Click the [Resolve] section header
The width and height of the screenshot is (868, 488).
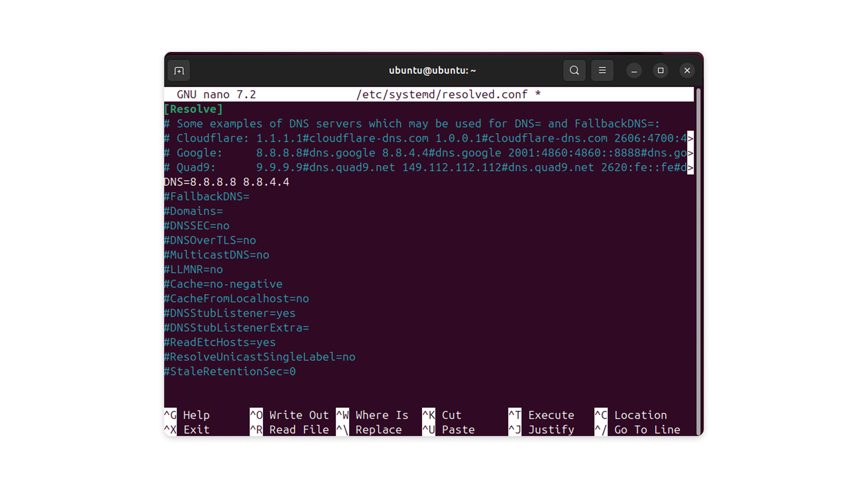click(x=193, y=109)
